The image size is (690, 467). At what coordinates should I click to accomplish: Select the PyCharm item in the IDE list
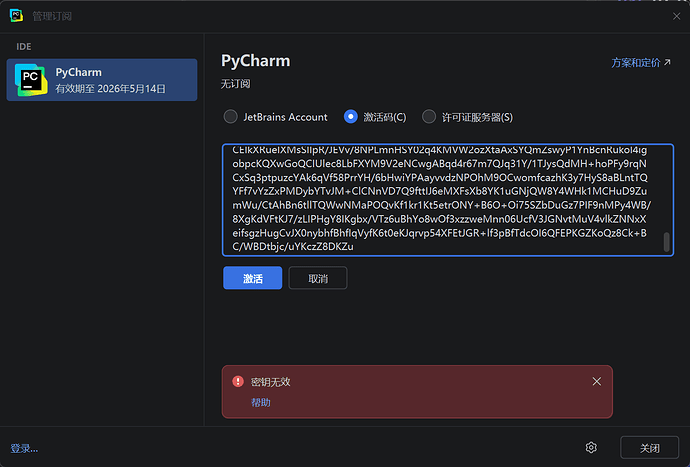tap(102, 80)
